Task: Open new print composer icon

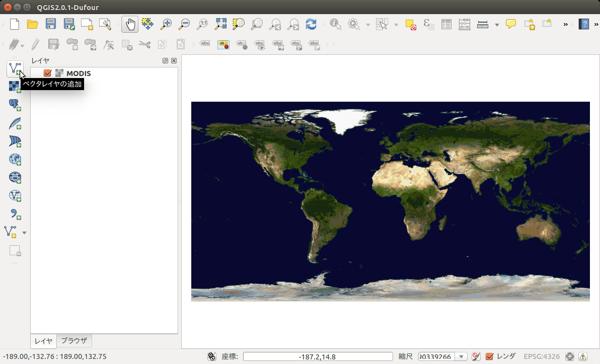Action: [87, 24]
